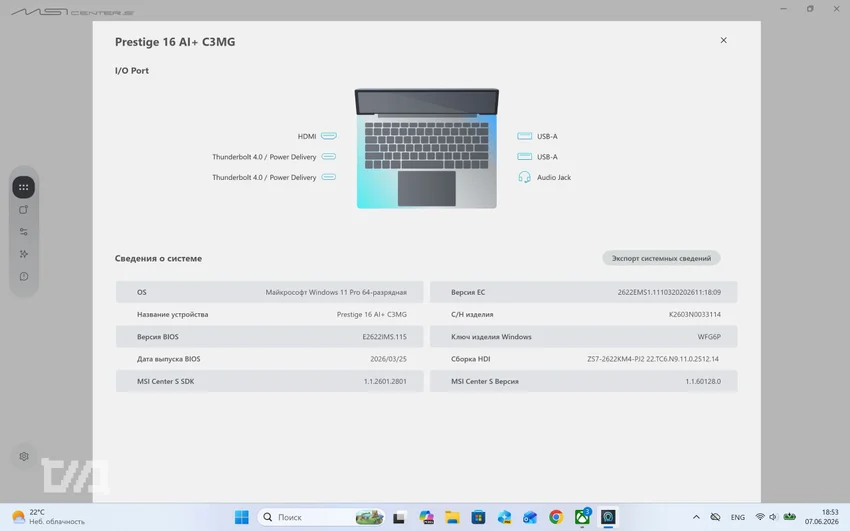Select value Майкрософт Windows 11 Pro 64-разрядная

pyautogui.click(x=336, y=292)
